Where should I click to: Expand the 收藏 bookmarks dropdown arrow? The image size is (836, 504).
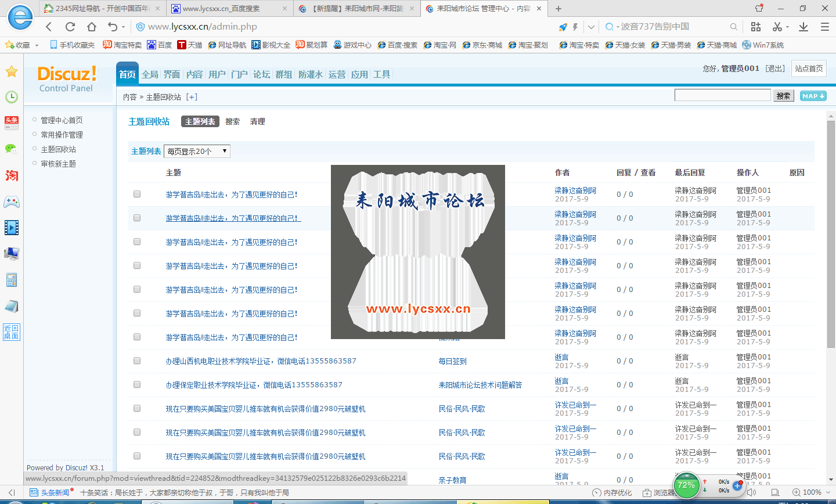(x=37, y=45)
